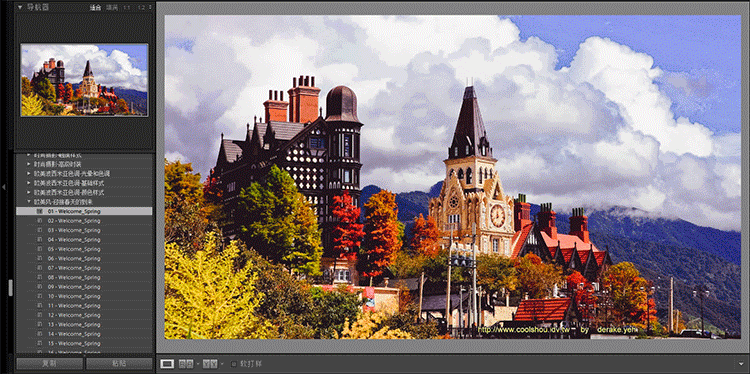Screen dimensions: 750x374
Task: Collapse the 导航器 navigator panel triangle
Action: (20, 7)
